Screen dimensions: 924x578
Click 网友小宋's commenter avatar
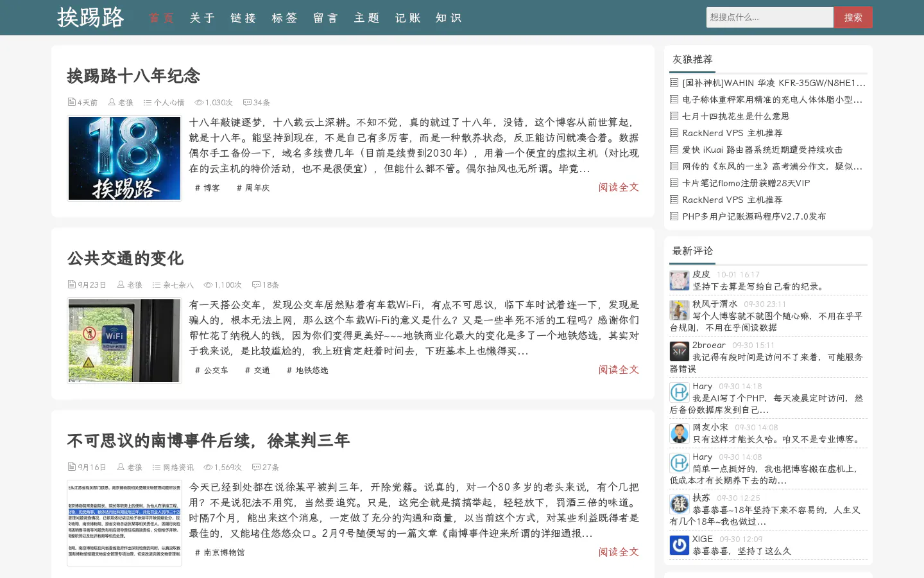680,433
